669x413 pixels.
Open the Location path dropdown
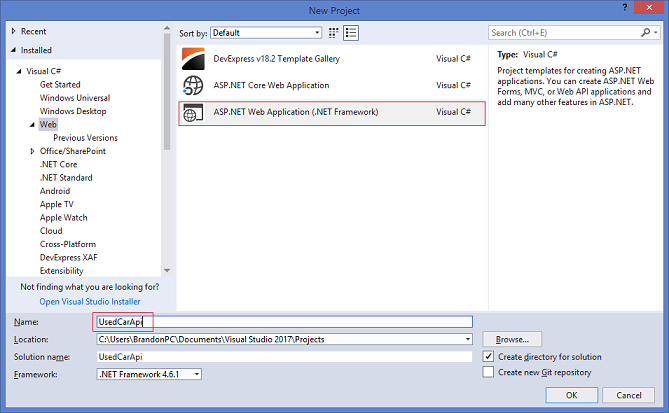pyautogui.click(x=468, y=339)
